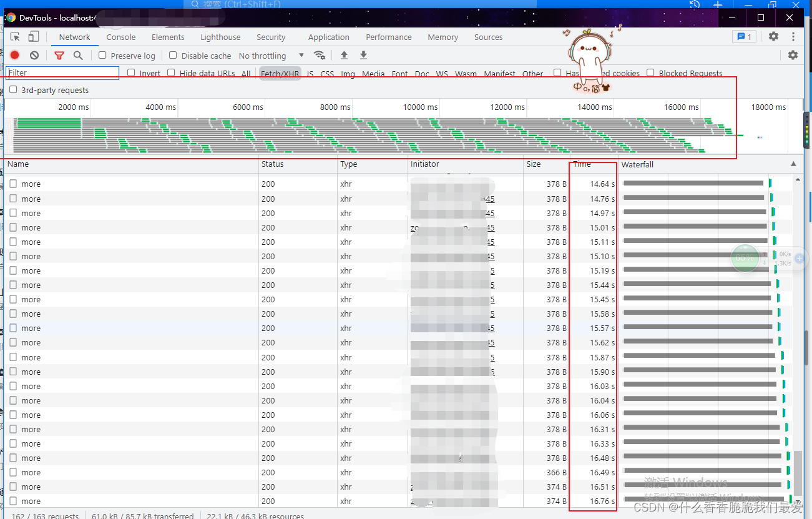This screenshot has height=519, width=812.
Task: Open network conditions wifi icon
Action: pos(320,56)
